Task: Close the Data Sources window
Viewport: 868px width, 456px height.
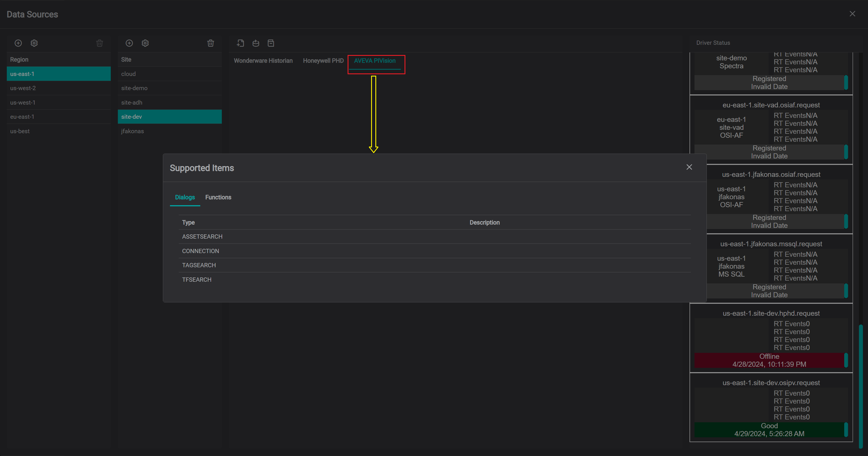Action: click(x=852, y=14)
